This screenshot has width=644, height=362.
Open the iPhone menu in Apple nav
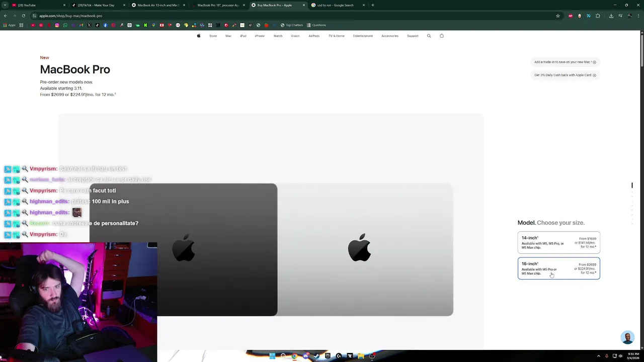(260, 36)
